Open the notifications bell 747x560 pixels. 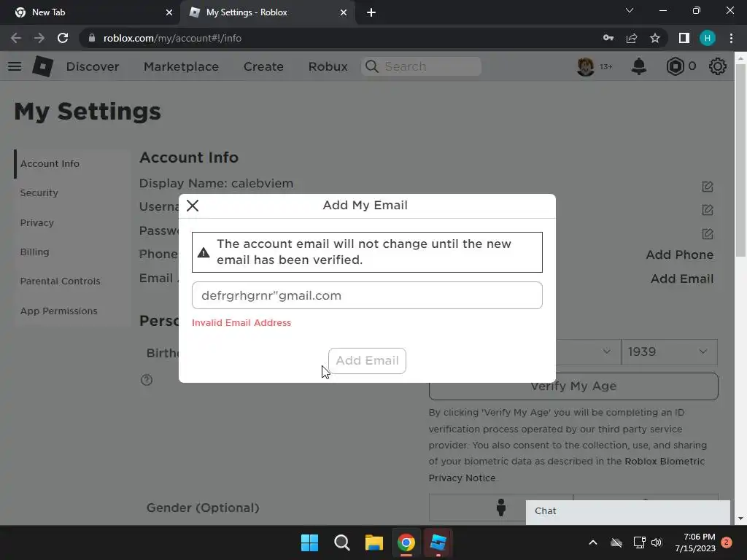pyautogui.click(x=639, y=66)
